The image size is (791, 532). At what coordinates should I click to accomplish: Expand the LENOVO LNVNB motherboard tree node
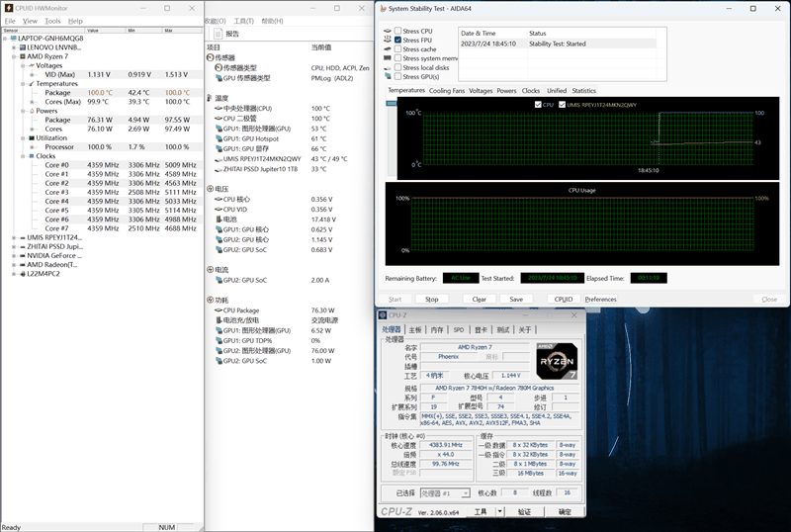pos(14,46)
